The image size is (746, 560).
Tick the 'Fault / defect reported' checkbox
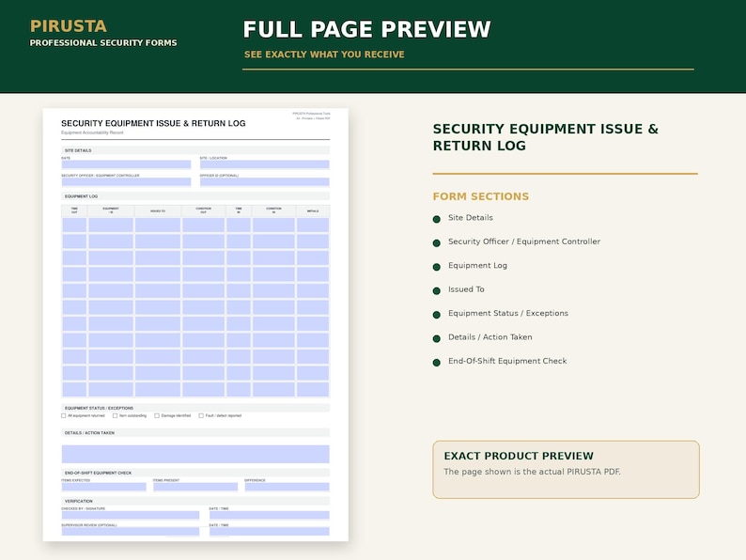pyautogui.click(x=201, y=415)
